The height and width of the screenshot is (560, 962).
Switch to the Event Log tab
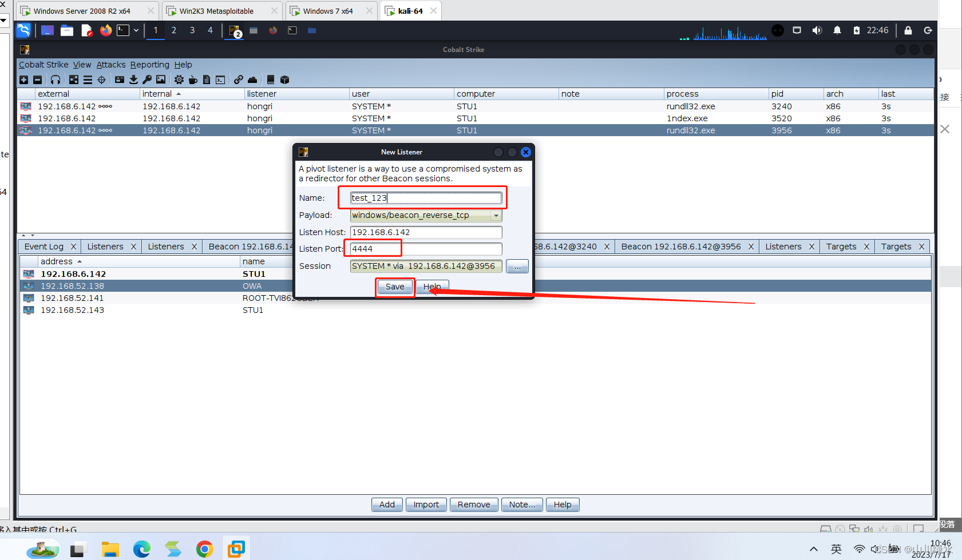coord(44,247)
